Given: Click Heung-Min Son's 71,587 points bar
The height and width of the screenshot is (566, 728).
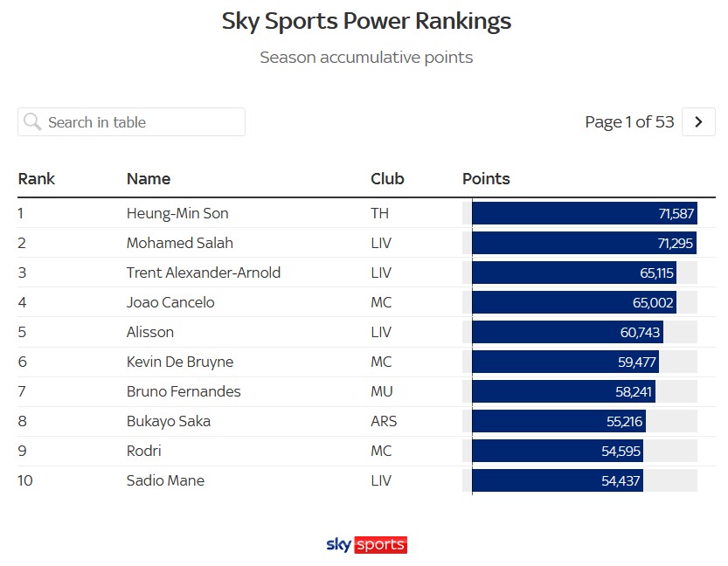Looking at the screenshot, I should coord(584,213).
